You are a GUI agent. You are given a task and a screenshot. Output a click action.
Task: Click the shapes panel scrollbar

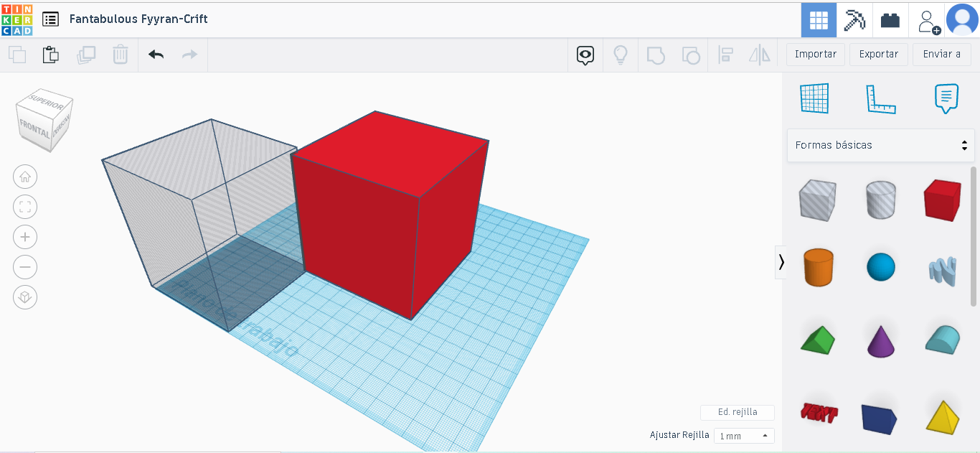(974, 236)
